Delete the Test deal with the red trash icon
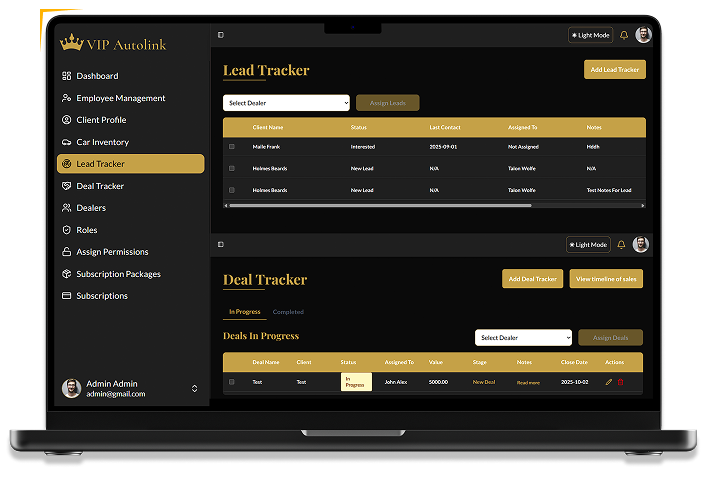The height and width of the screenshot is (482, 701). click(x=620, y=382)
